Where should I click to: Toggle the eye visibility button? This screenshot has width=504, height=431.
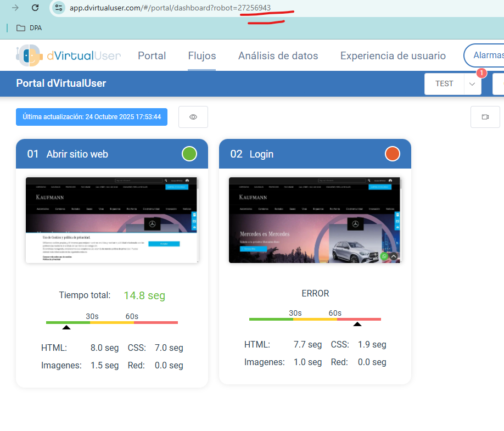coord(193,117)
